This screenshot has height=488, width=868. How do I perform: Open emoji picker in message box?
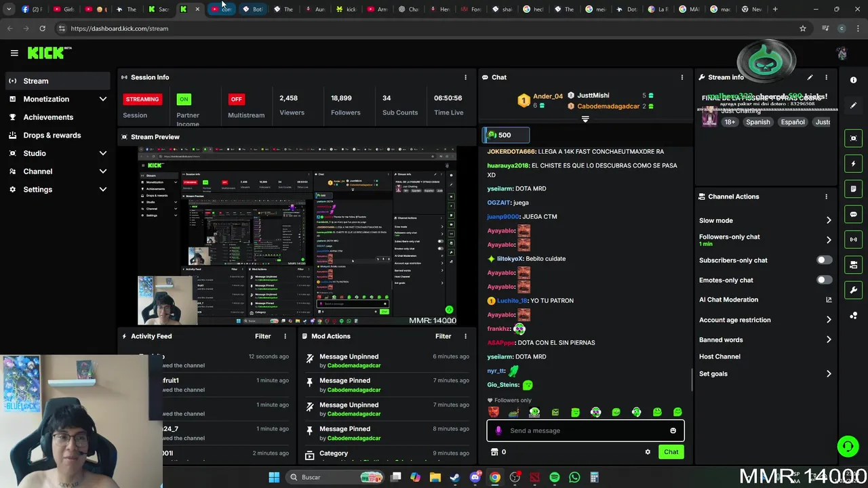tap(673, 430)
